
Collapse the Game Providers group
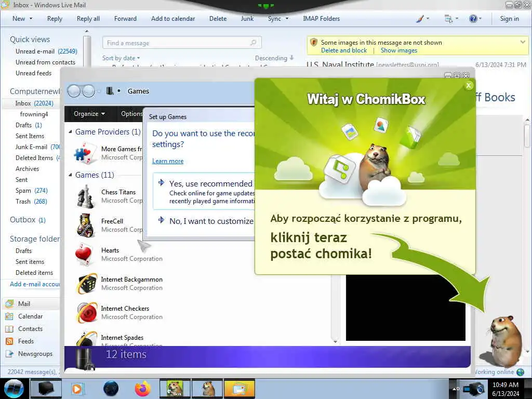click(x=70, y=131)
